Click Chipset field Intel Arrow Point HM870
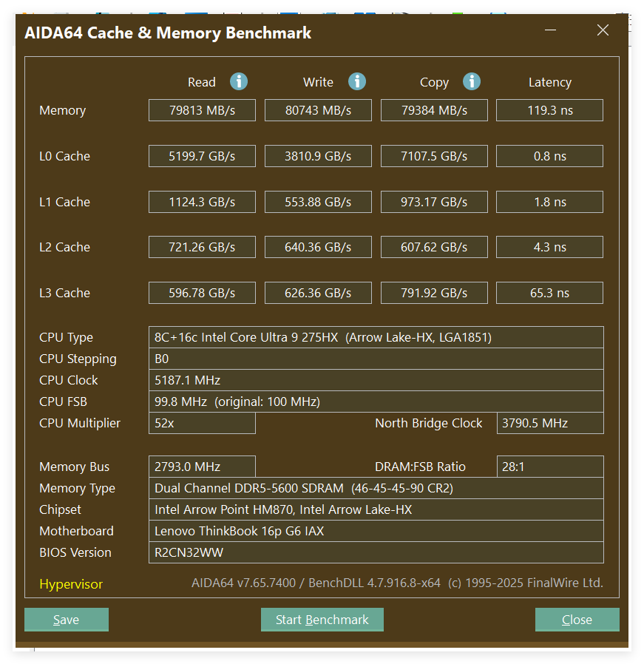The image size is (644, 664). tap(376, 509)
